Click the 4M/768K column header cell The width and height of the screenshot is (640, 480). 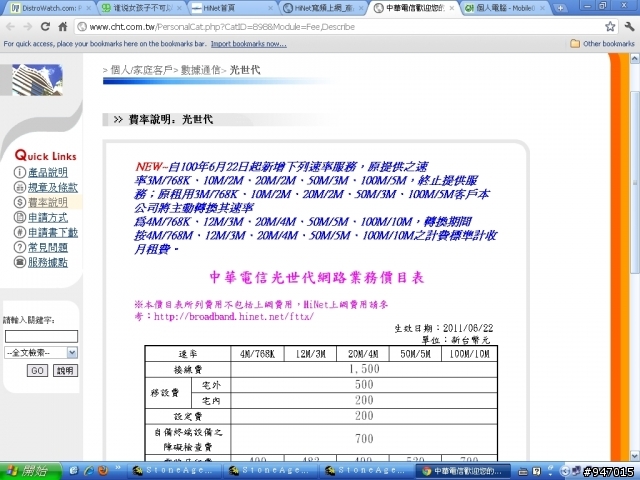257,353
